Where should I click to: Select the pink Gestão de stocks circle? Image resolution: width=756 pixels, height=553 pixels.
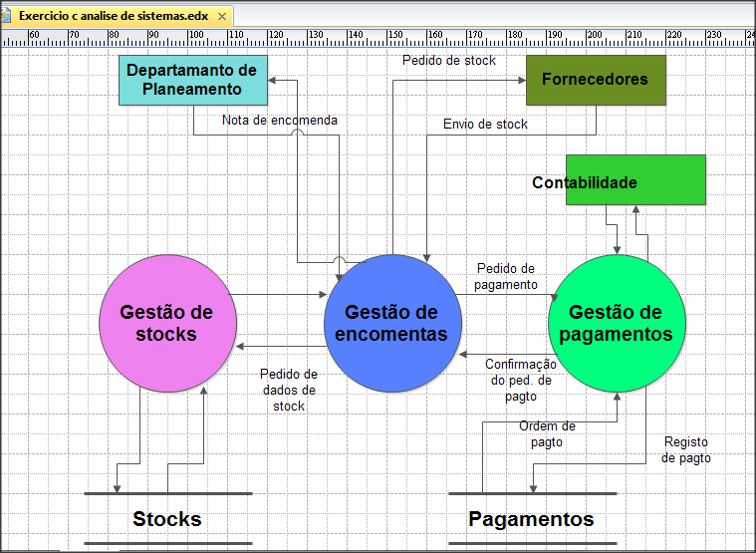[166, 323]
